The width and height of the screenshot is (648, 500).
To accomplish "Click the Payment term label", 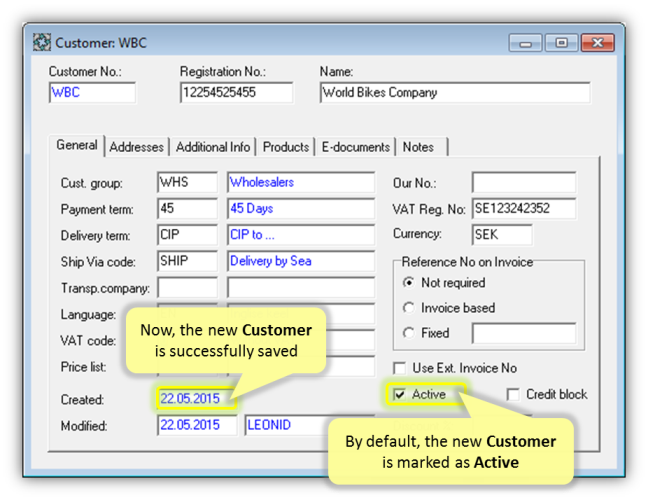I will click(97, 209).
